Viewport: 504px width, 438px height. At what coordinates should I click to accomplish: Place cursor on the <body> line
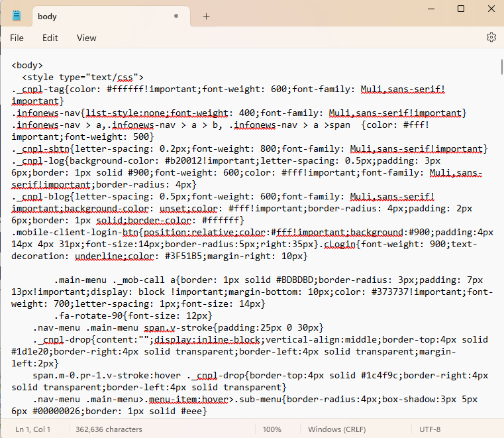[27, 66]
